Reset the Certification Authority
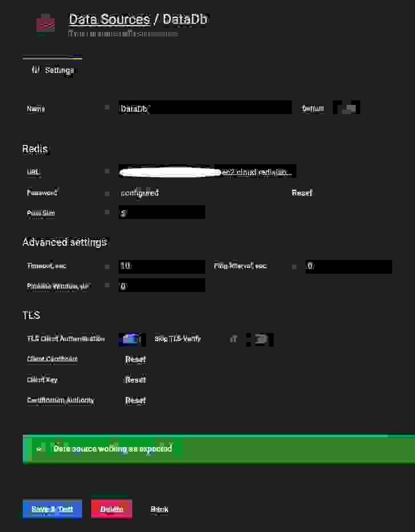Screen dimensions: 415x532 pyautogui.click(x=135, y=400)
